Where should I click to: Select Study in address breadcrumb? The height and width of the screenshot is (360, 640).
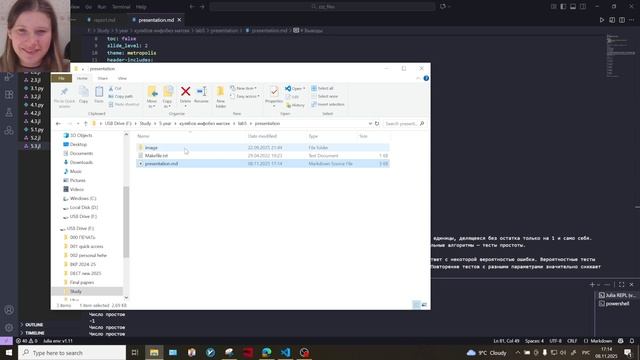click(145, 123)
